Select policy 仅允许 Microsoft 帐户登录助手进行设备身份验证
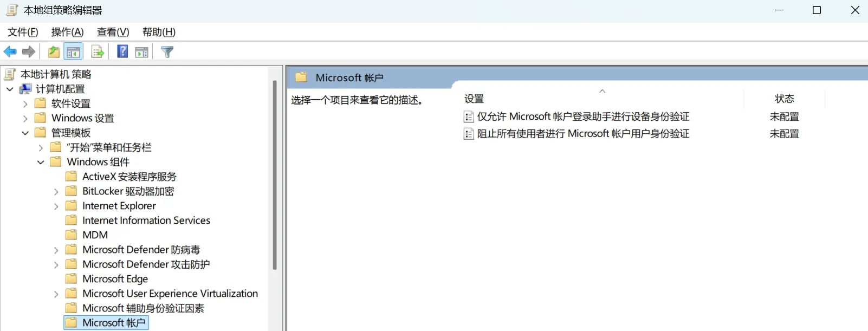Viewport: 868px width, 331px height. tap(583, 117)
